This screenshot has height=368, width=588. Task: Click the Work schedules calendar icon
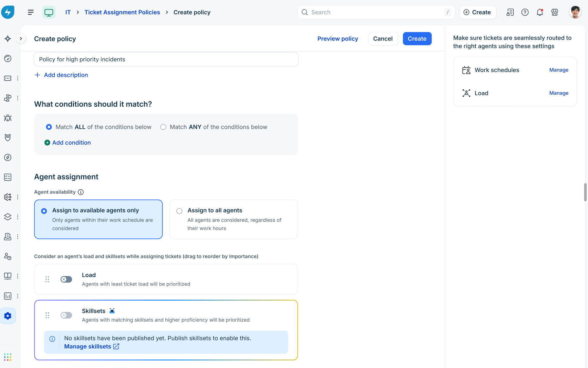pyautogui.click(x=466, y=70)
